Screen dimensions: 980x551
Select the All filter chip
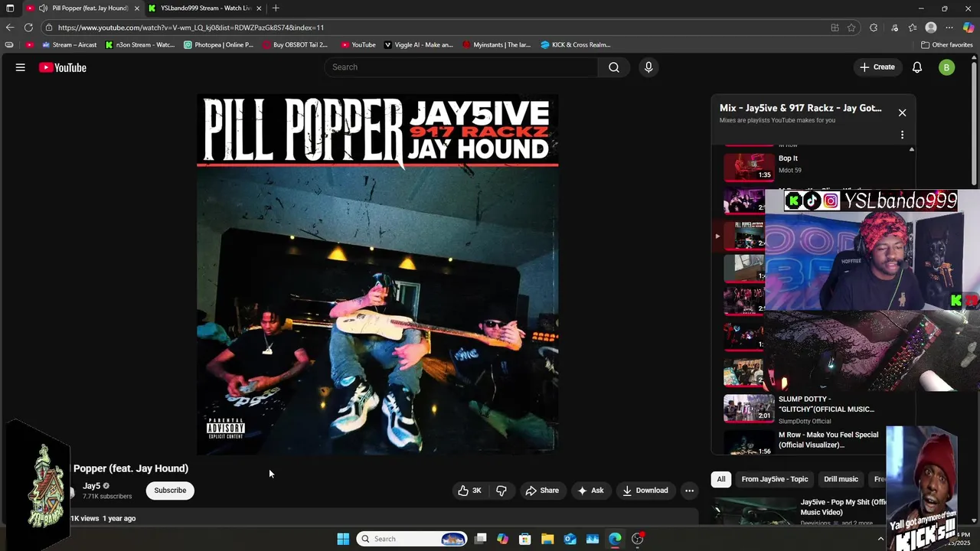click(x=721, y=479)
